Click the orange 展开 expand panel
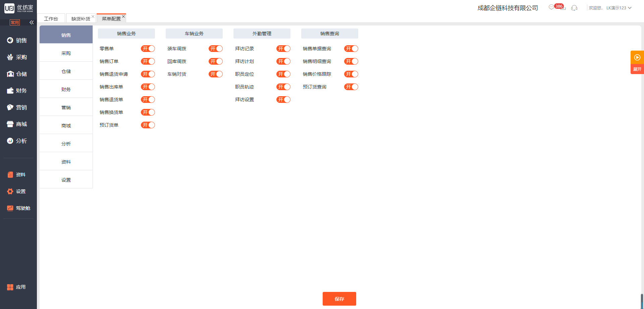 (x=637, y=62)
